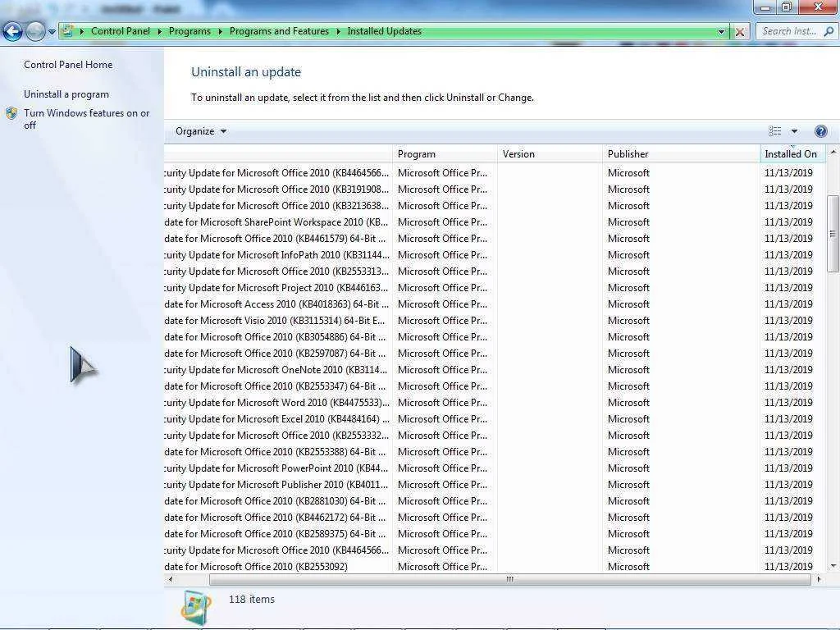Viewport: 840px width, 630px height.
Task: Select update for Microsoft Office 2010 (KB2553092)
Action: point(495,567)
